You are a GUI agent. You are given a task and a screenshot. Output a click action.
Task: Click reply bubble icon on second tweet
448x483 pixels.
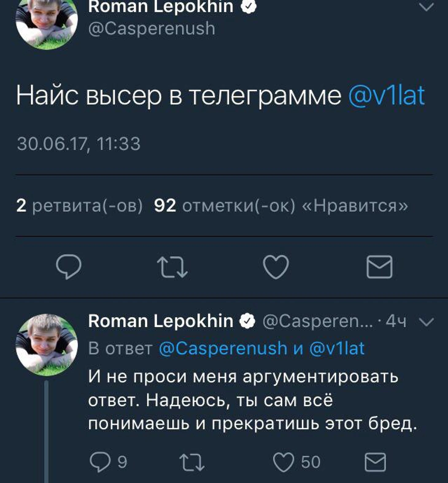[100, 462]
